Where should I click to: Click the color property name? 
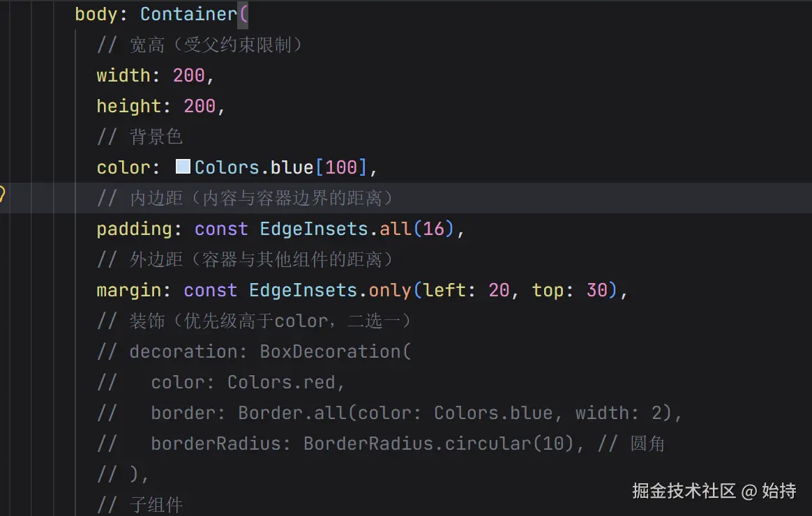[x=123, y=167]
